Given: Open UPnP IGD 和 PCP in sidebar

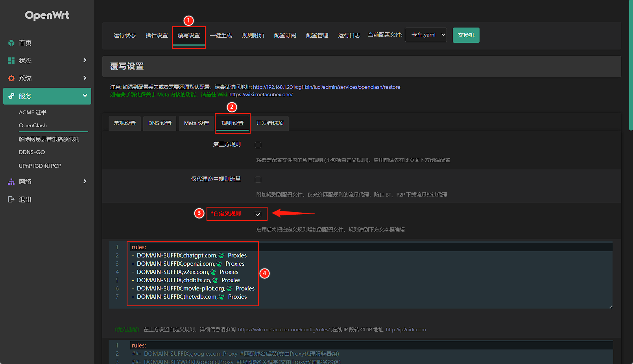Looking at the screenshot, I should pyautogui.click(x=40, y=166).
